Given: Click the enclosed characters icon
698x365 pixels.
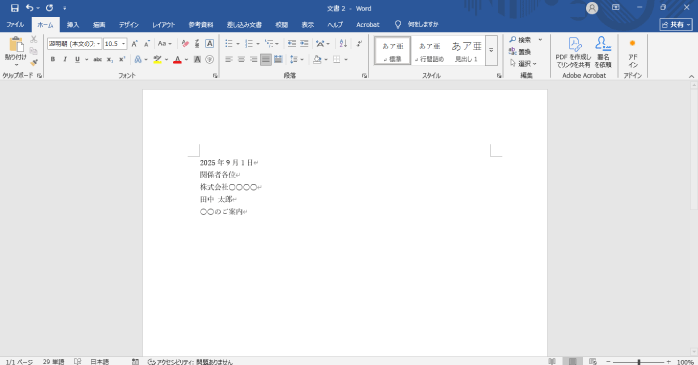Looking at the screenshot, I should pos(210,59).
